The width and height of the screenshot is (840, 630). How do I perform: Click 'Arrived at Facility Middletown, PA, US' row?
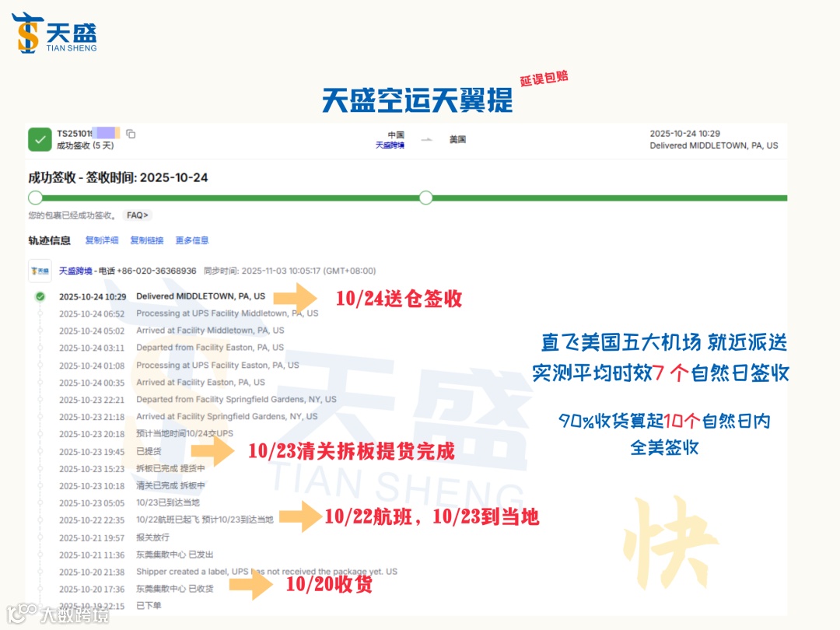click(x=171, y=331)
